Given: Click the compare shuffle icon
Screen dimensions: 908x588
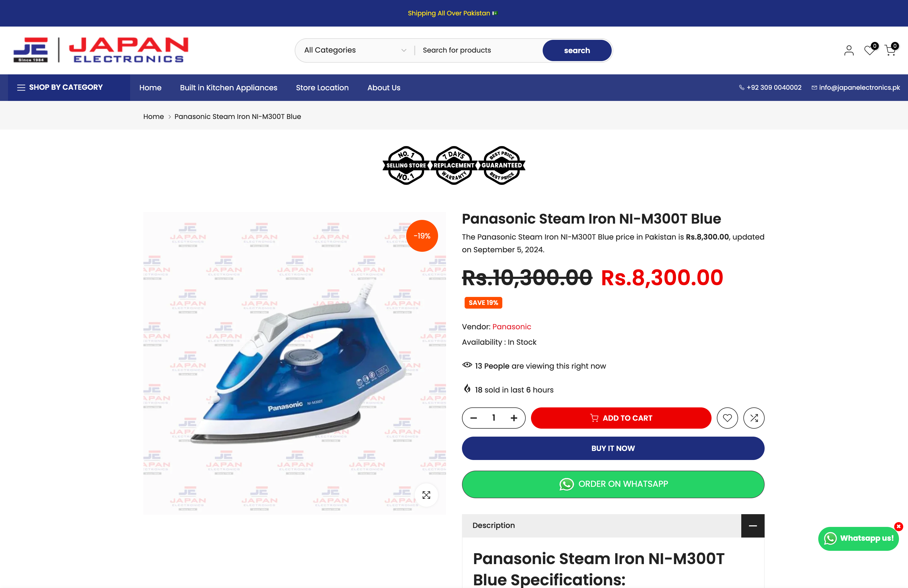Looking at the screenshot, I should [x=754, y=418].
